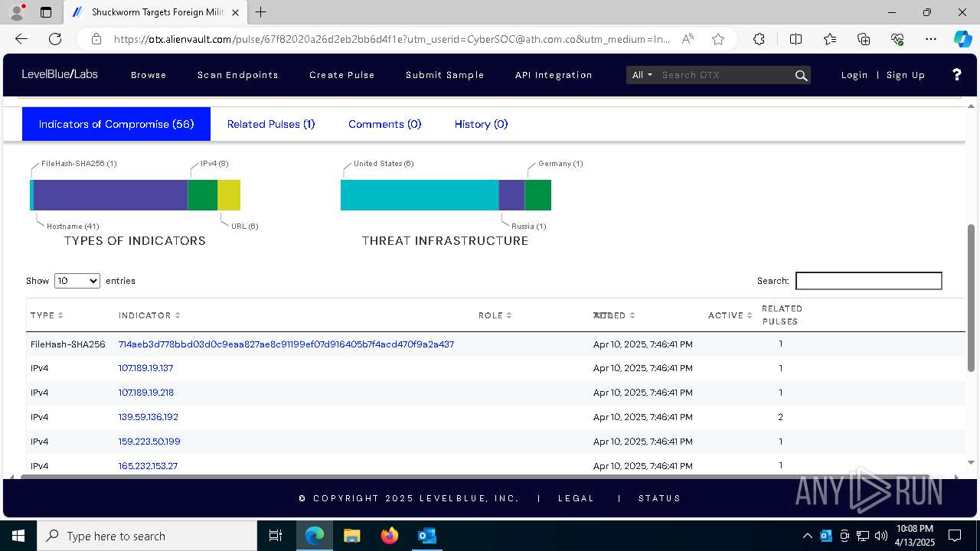Image resolution: width=980 pixels, height=551 pixels.
Task: Open browser Collections
Action: [x=864, y=39]
